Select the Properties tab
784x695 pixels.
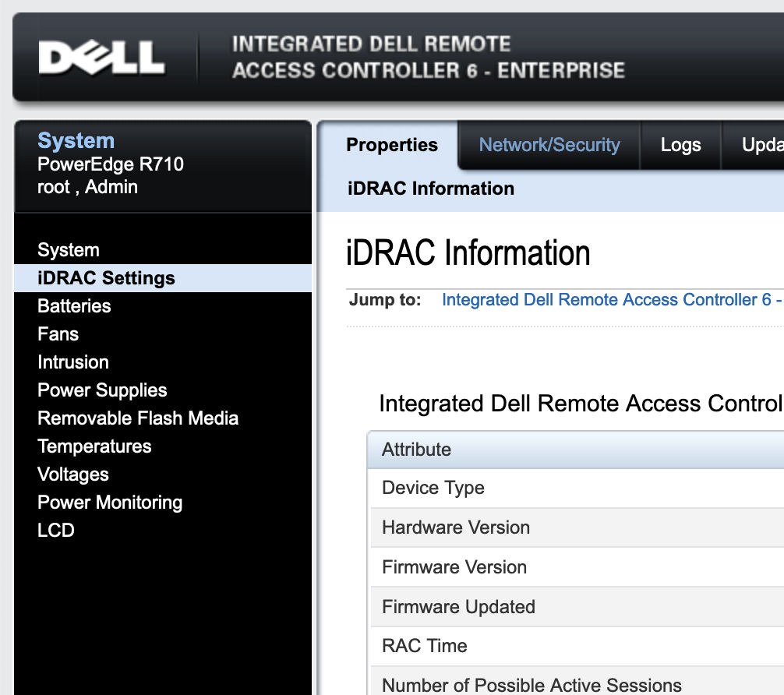point(391,145)
